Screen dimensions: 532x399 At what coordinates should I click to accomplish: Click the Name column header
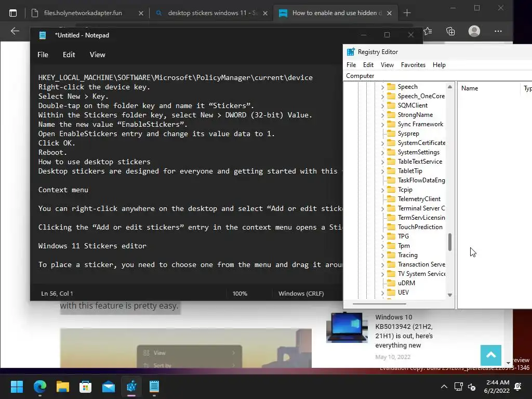click(488, 88)
